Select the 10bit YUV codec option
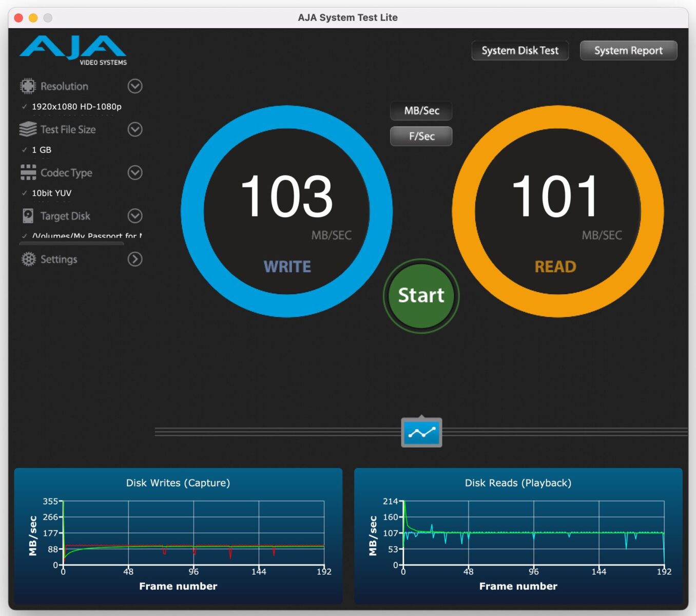696x616 pixels. point(51,193)
